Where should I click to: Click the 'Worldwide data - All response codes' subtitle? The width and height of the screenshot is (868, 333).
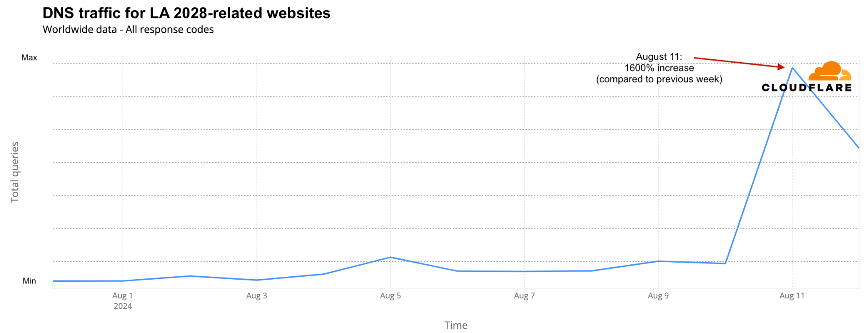[x=128, y=30]
